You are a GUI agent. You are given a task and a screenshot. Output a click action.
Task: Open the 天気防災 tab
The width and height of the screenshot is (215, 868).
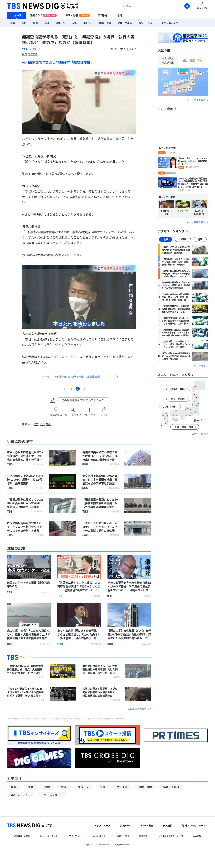point(103,15)
